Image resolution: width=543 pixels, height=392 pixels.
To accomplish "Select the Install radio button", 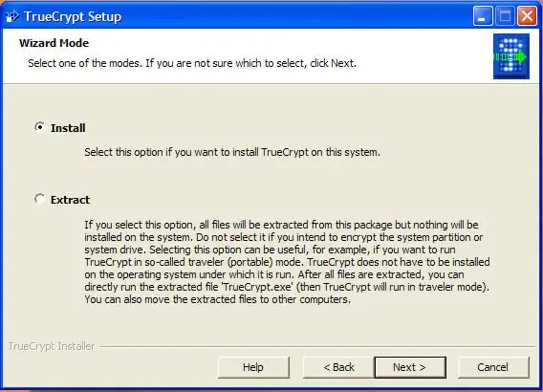I will (40, 127).
